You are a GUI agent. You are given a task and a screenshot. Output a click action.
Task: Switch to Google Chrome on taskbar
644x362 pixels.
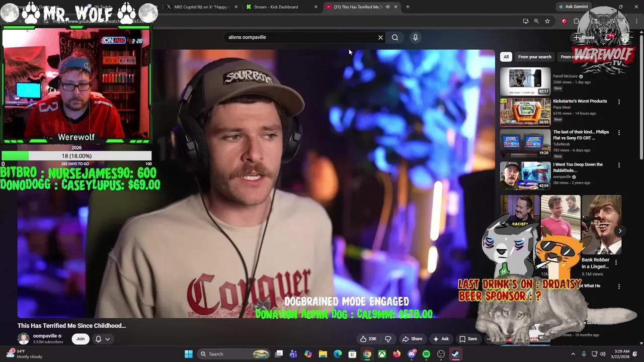pos(367,354)
